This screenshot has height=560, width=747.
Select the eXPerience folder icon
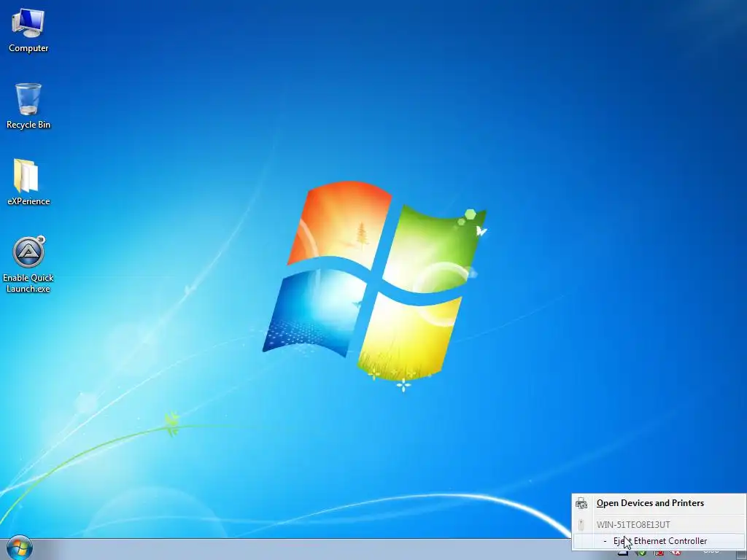tap(28, 182)
